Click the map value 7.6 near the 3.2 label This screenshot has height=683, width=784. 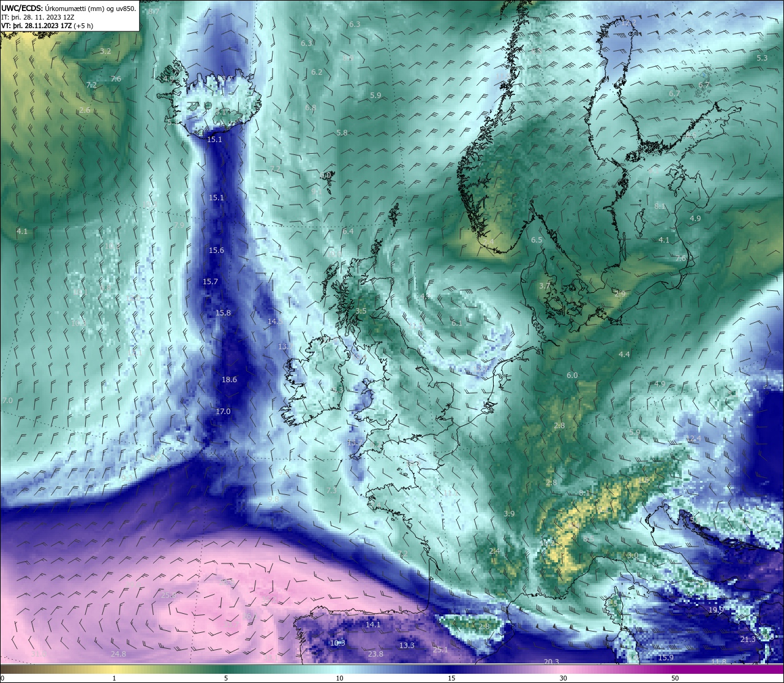tap(116, 79)
